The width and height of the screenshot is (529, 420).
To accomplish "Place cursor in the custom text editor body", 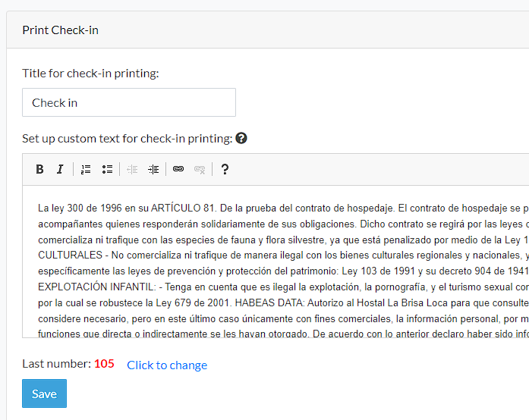I will pyautogui.click(x=276, y=262).
